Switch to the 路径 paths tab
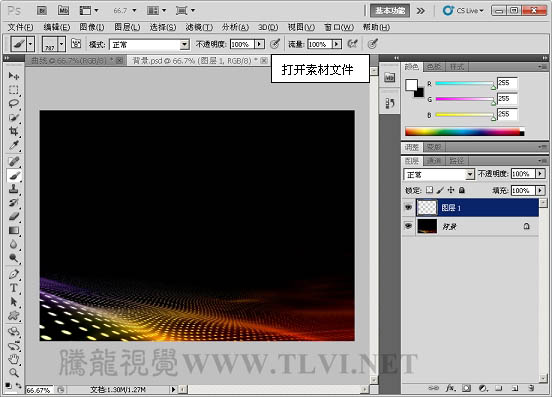The height and width of the screenshot is (397, 552). point(457,161)
